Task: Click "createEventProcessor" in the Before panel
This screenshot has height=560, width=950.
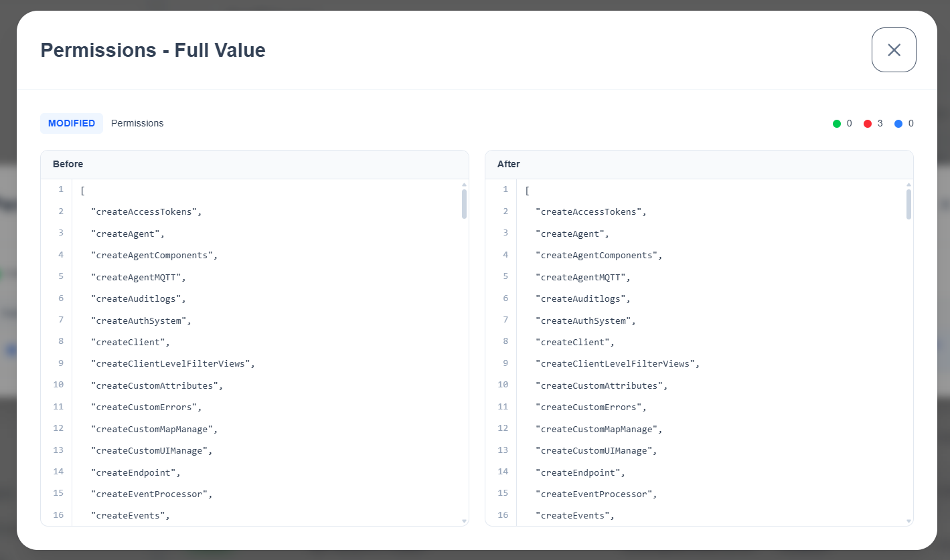Action: [x=151, y=494]
